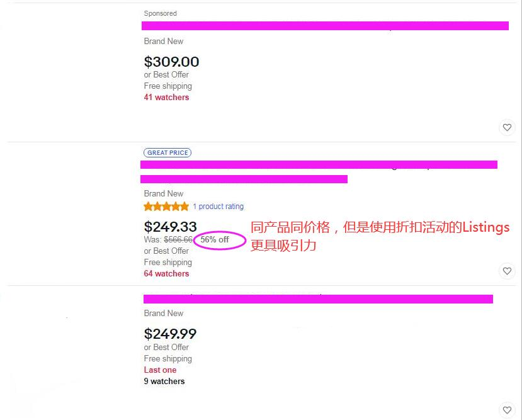
Task: Click the 64 watchers link
Action: 167,274
